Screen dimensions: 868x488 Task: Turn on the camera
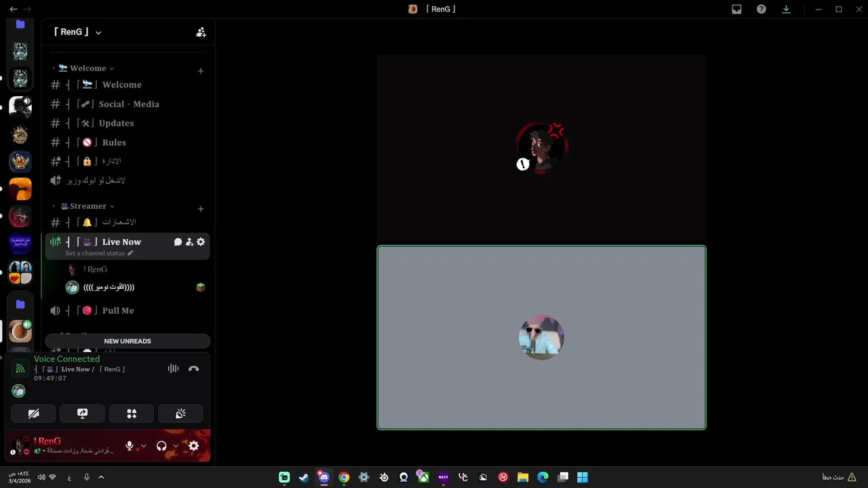tap(34, 413)
